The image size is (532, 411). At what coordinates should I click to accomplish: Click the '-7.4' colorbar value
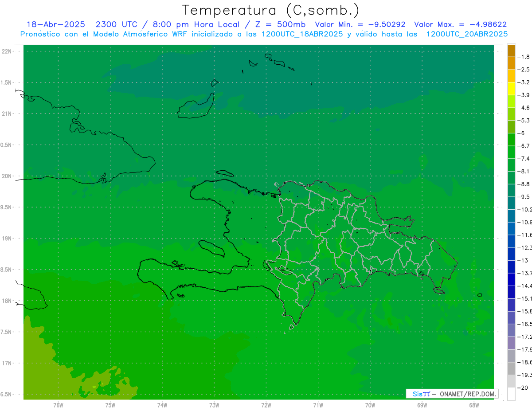point(524,159)
